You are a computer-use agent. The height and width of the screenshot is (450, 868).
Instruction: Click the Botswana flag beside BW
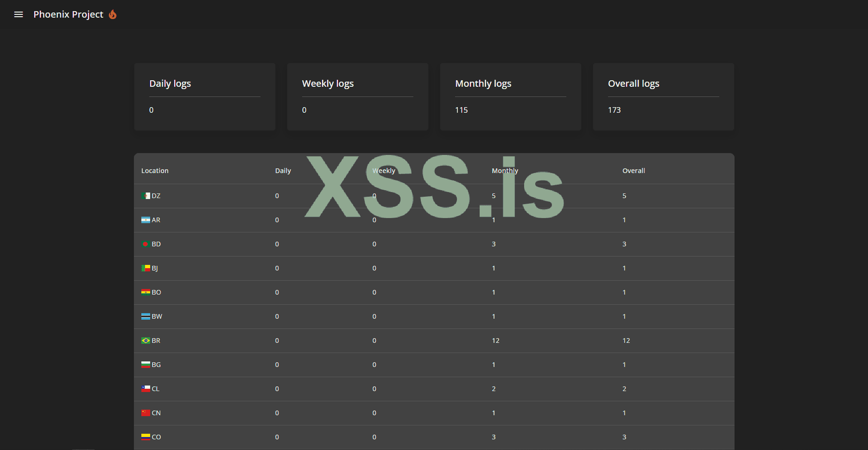pyautogui.click(x=146, y=316)
